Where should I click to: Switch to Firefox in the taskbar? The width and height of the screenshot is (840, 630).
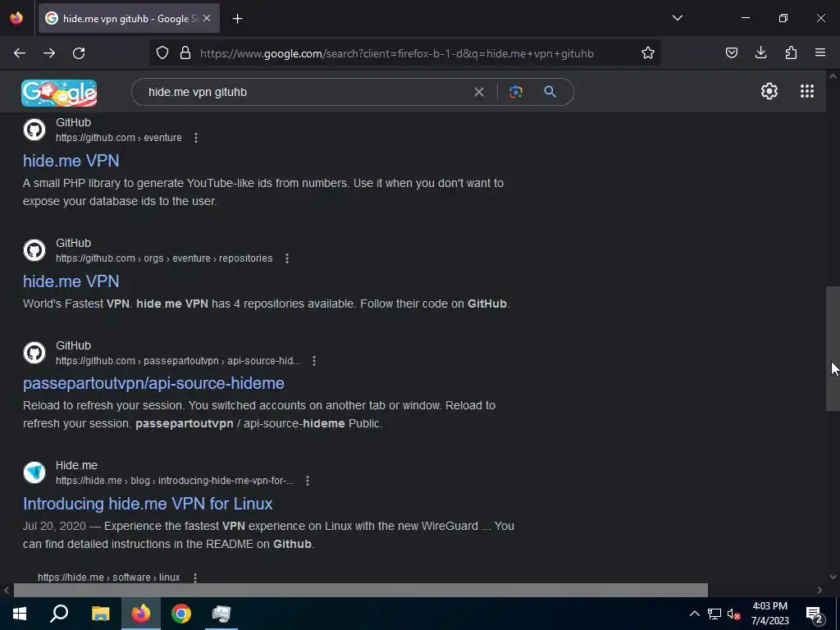click(141, 614)
